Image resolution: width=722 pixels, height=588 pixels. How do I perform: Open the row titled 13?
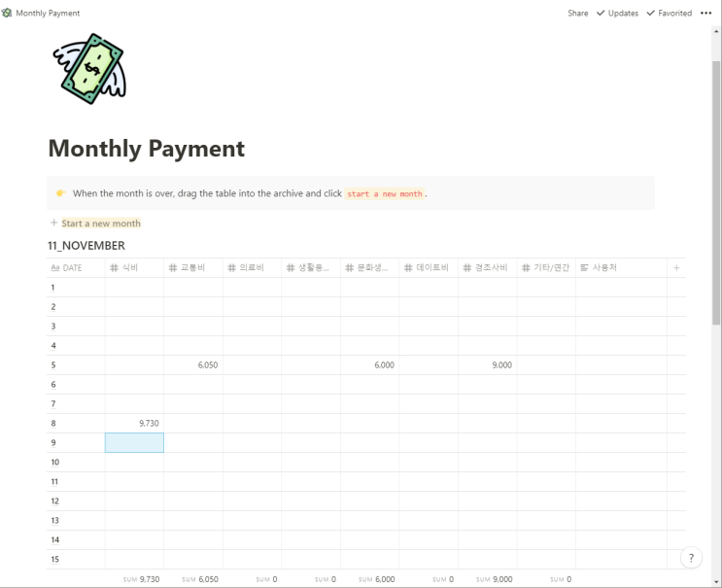tap(54, 520)
